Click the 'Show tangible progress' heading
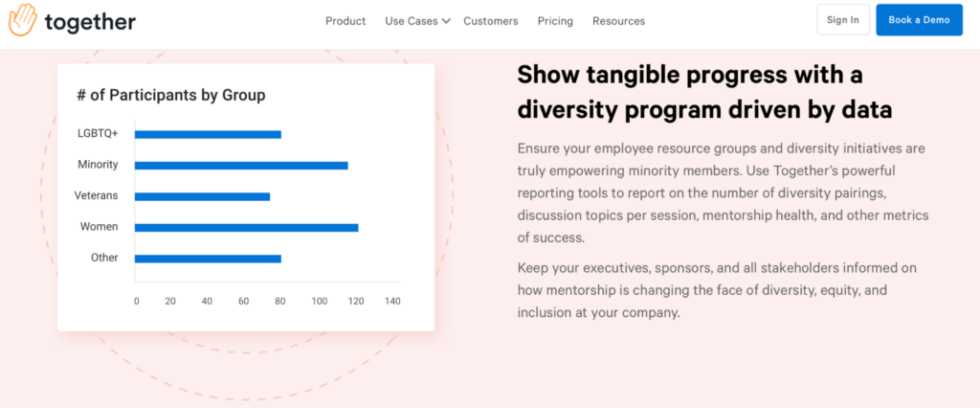This screenshot has width=980, height=408. (704, 93)
